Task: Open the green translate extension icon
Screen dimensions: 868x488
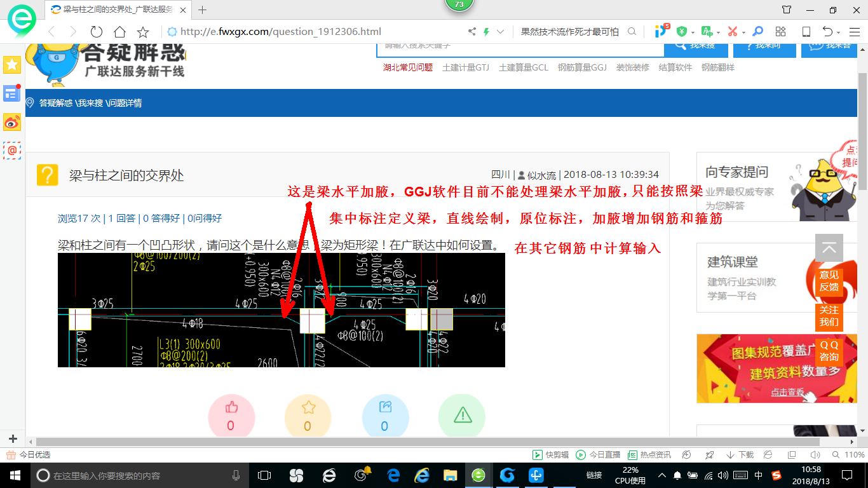Action: 707,32
